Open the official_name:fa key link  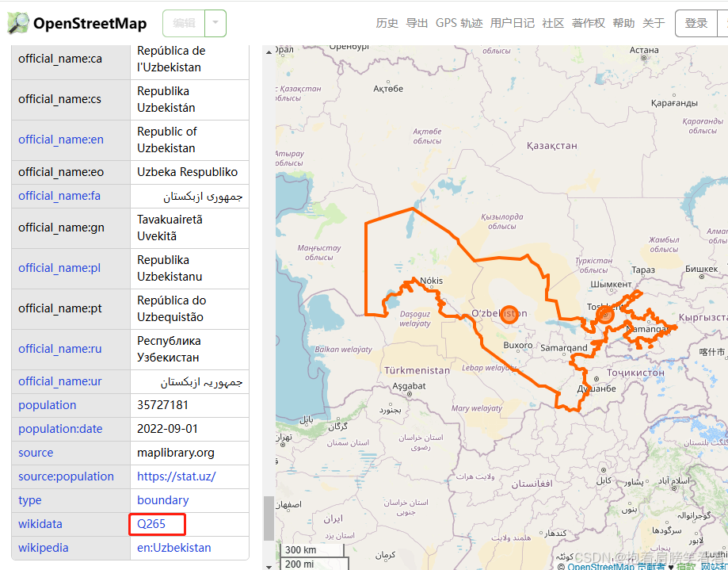59,196
